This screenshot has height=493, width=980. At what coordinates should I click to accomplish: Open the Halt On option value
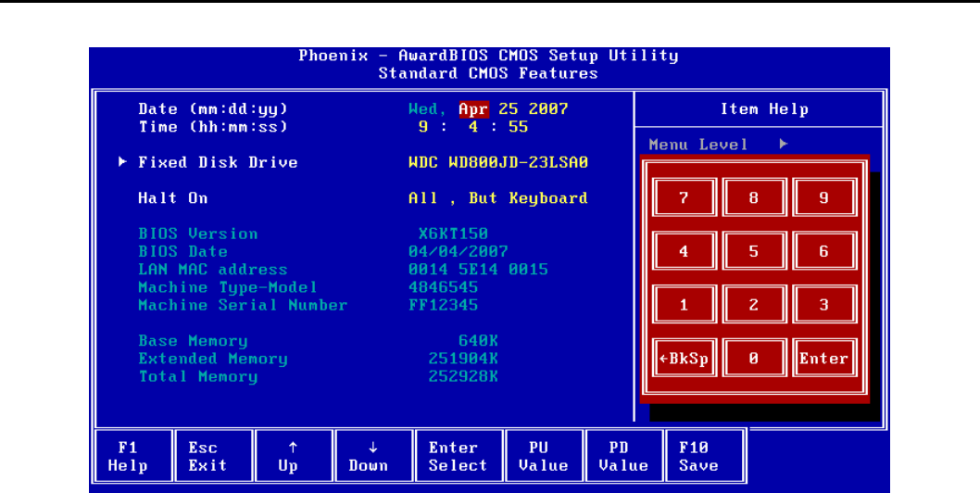tap(497, 198)
